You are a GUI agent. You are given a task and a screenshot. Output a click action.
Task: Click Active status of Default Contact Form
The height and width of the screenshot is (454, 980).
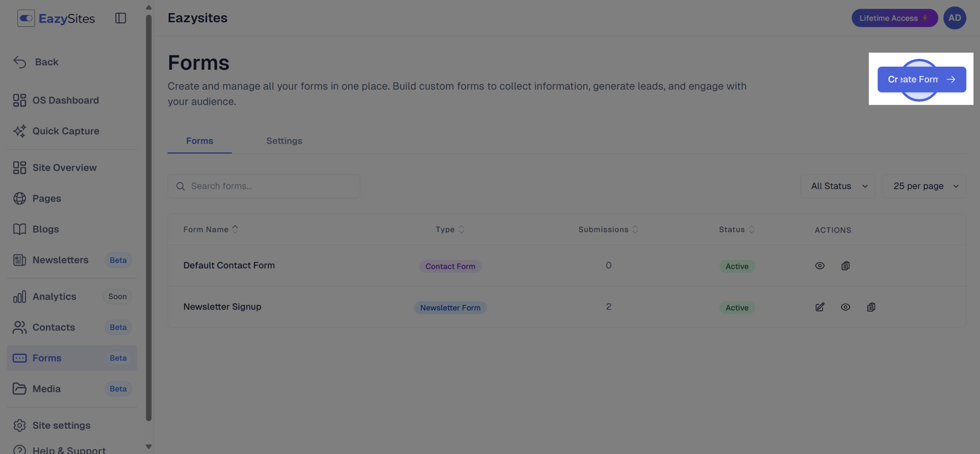737,267
